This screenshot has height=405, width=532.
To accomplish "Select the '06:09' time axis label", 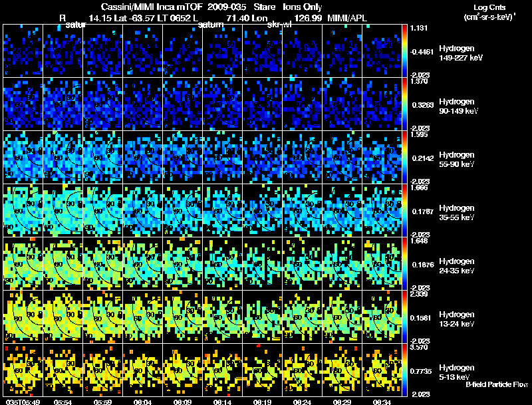I will point(182,402).
